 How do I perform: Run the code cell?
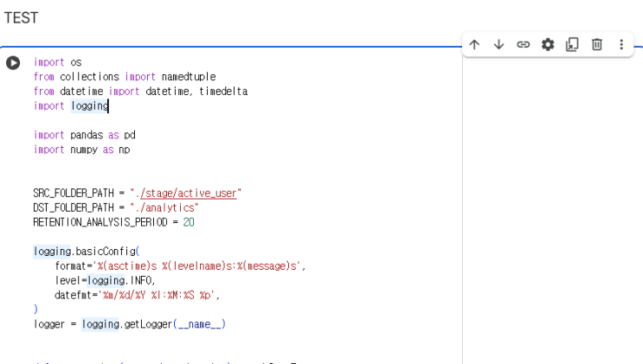[13, 63]
